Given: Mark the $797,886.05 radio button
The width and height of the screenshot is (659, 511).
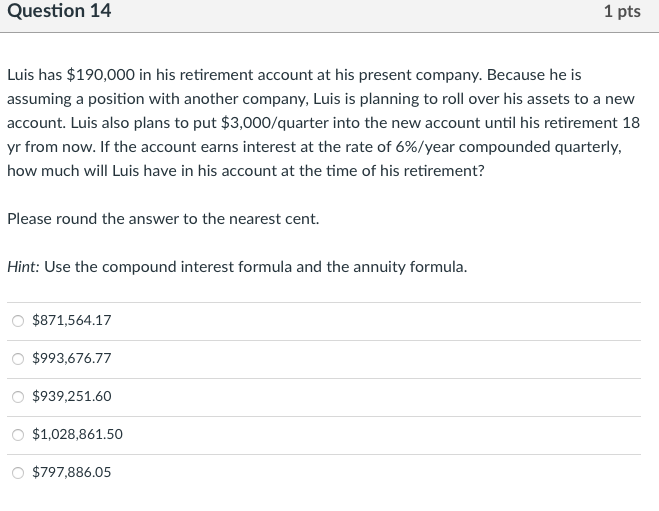Looking at the screenshot, I should 18,473.
